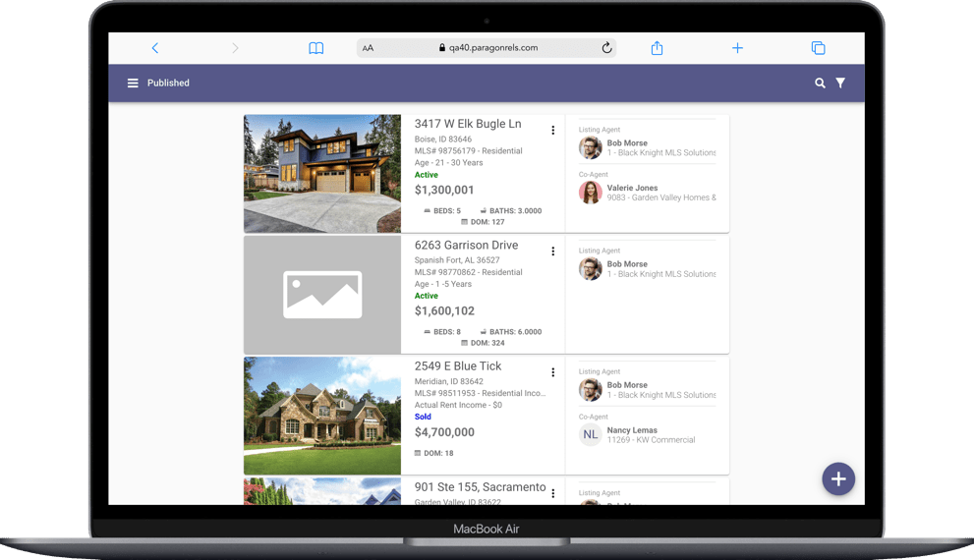This screenshot has width=974, height=560.
Task: Click Valerie Jones co-agent avatar
Action: [x=590, y=193]
